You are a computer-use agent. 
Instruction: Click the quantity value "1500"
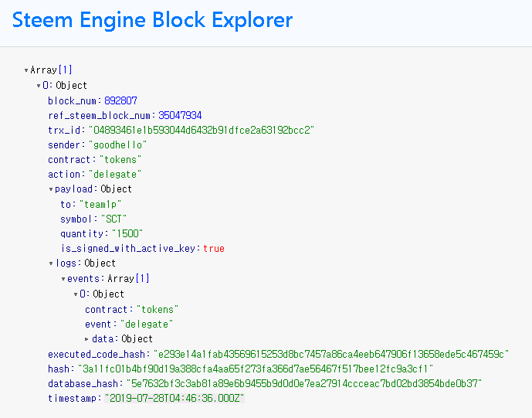click(127, 233)
